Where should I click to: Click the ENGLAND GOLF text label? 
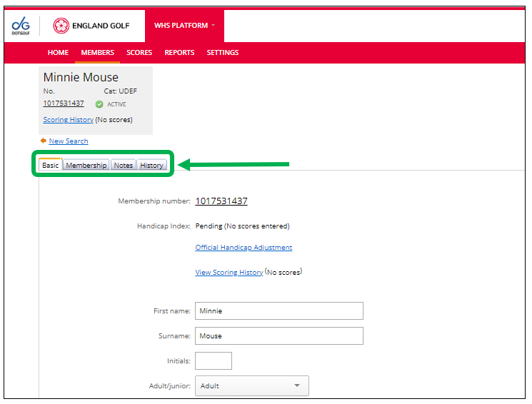(101, 26)
